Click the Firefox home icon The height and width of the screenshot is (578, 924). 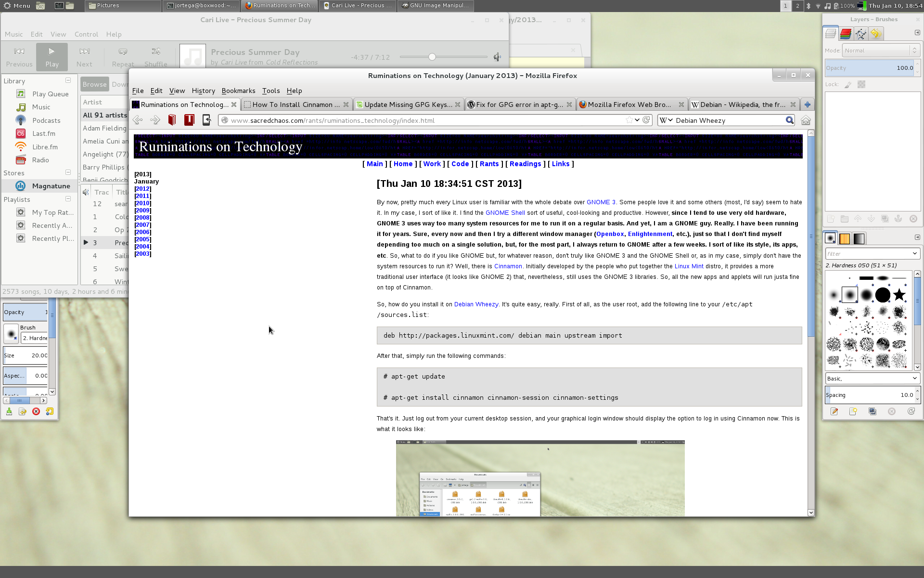[x=806, y=120]
